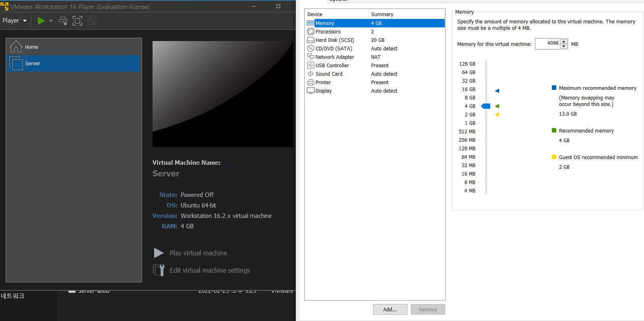This screenshot has height=321, width=644.
Task: Click the Add... hardware button
Action: (390, 309)
